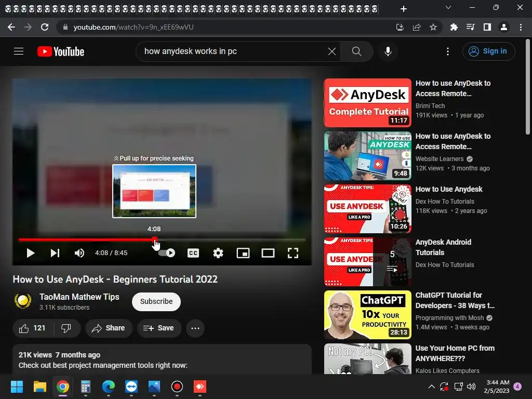Open AnyDesk Android Tutorials playlist
The width and height of the screenshot is (532, 399).
(368, 262)
